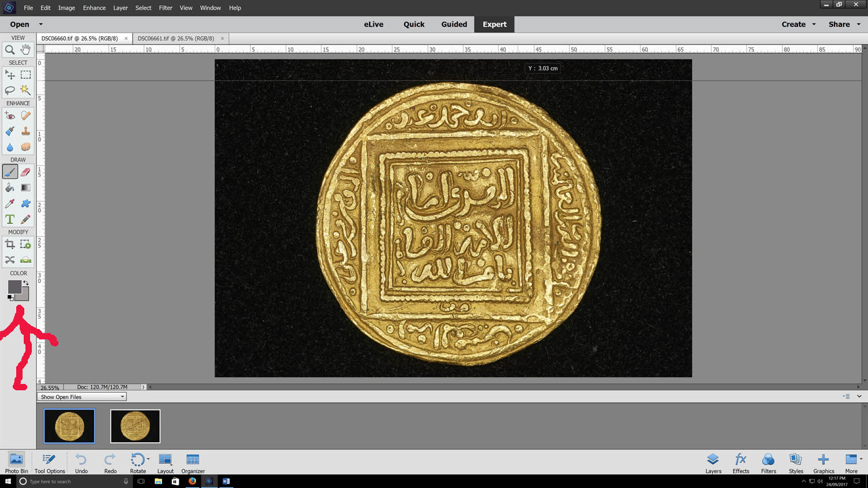The image size is (868, 488).
Task: Expand the Doc size info arrow
Action: coord(143,387)
